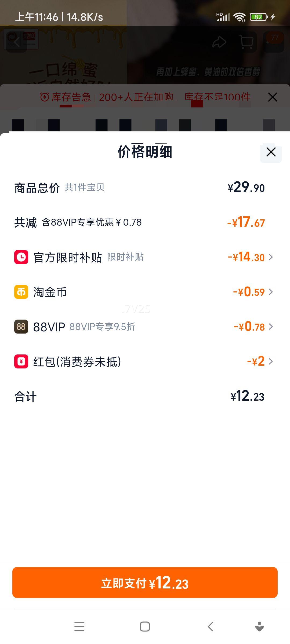Expand 88VIP discount chevron
The height and width of the screenshot is (644, 290).
coord(271,327)
